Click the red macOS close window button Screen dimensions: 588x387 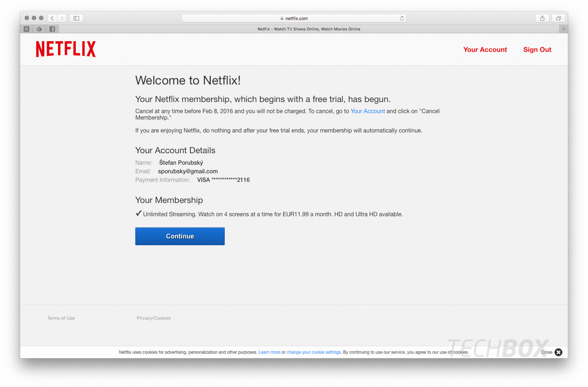27,18
